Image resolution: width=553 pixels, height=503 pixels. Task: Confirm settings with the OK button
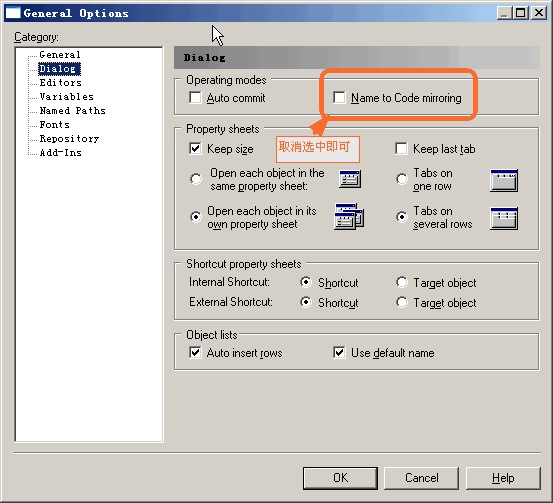[x=340, y=478]
